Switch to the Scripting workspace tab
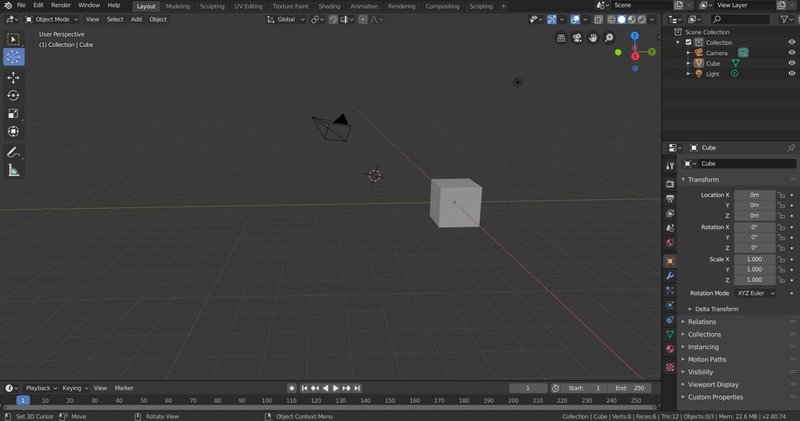The height and width of the screenshot is (421, 800). click(x=481, y=6)
